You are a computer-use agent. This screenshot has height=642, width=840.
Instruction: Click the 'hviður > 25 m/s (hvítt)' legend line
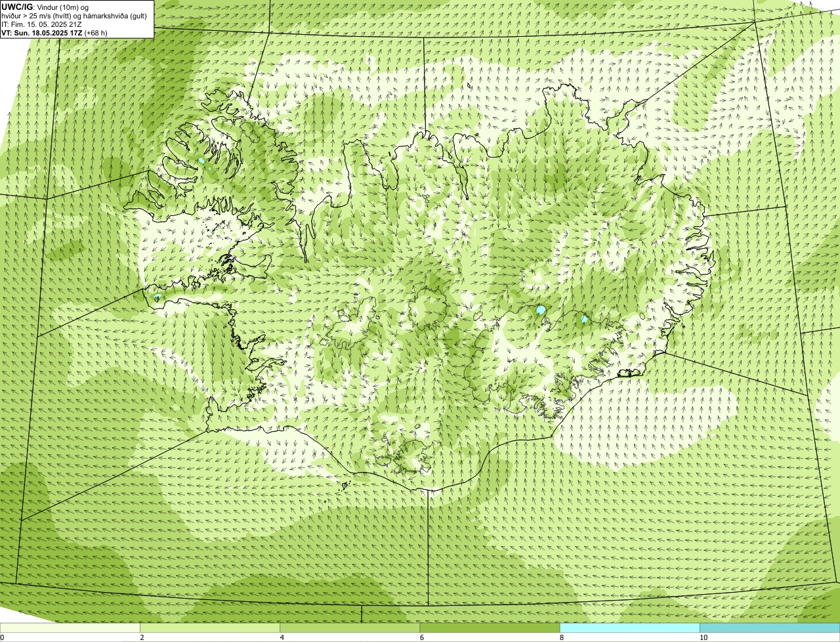74,16
